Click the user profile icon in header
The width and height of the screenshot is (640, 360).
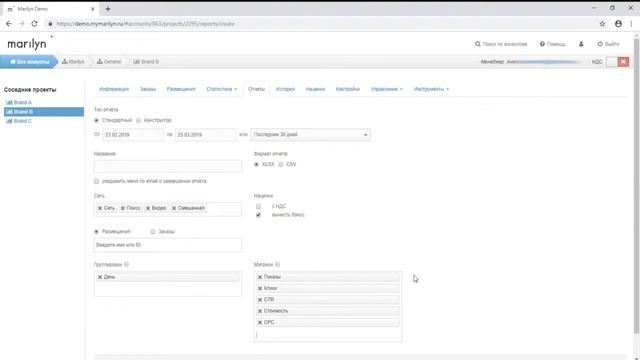click(x=581, y=44)
